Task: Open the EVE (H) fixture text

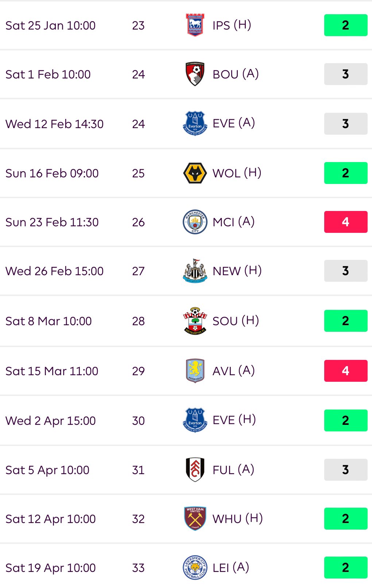Action: coord(234,420)
